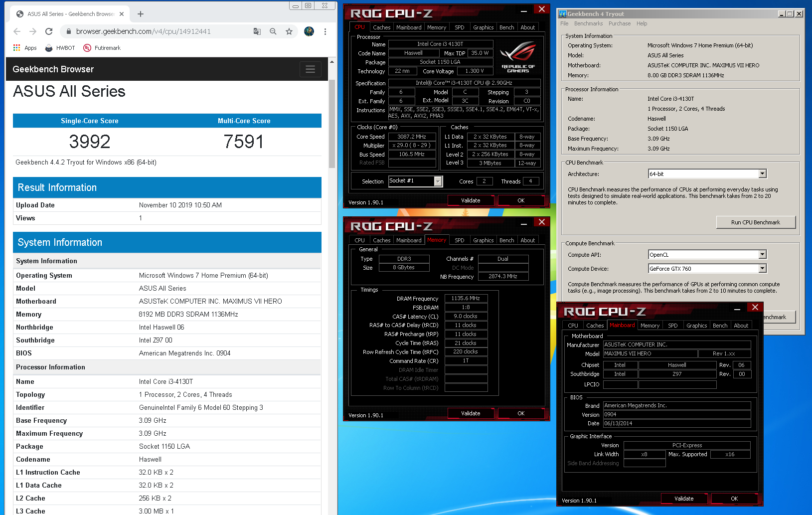Screen dimensions: 812x515
Task: Open a new browser tab
Action: 141,14
